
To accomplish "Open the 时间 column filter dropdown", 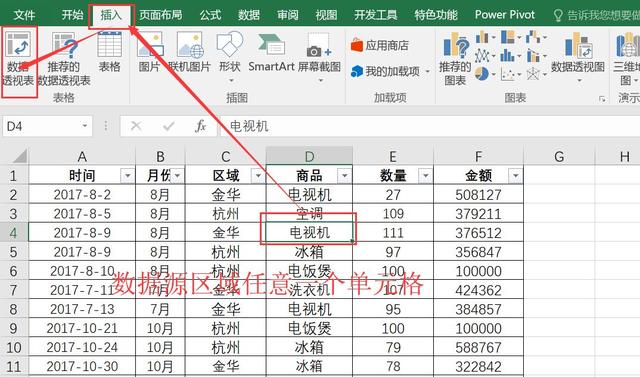I will [127, 176].
